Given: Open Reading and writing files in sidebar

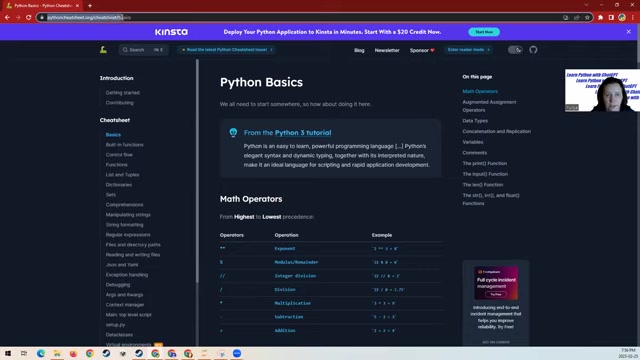Looking at the screenshot, I should tap(133, 255).
